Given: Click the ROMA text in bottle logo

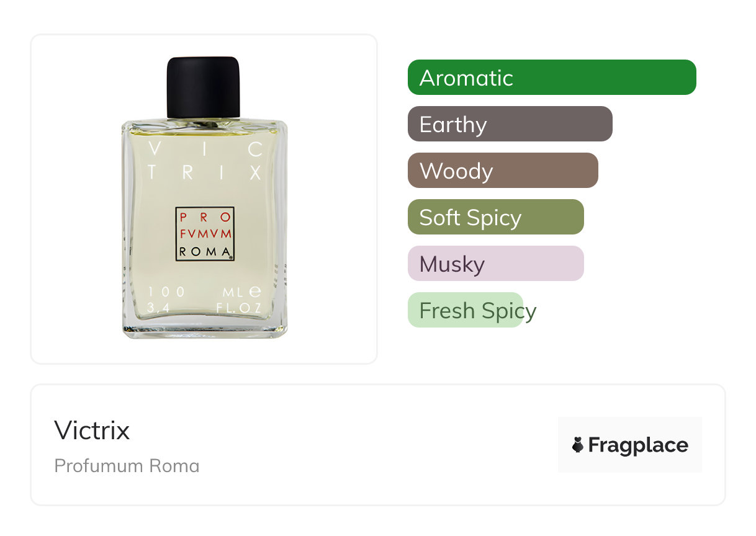Looking at the screenshot, I should [204, 251].
